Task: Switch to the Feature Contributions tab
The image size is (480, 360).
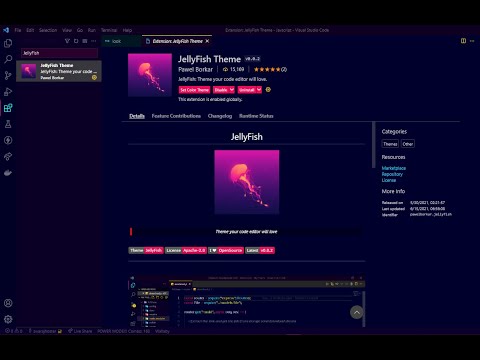Action: (x=176, y=116)
